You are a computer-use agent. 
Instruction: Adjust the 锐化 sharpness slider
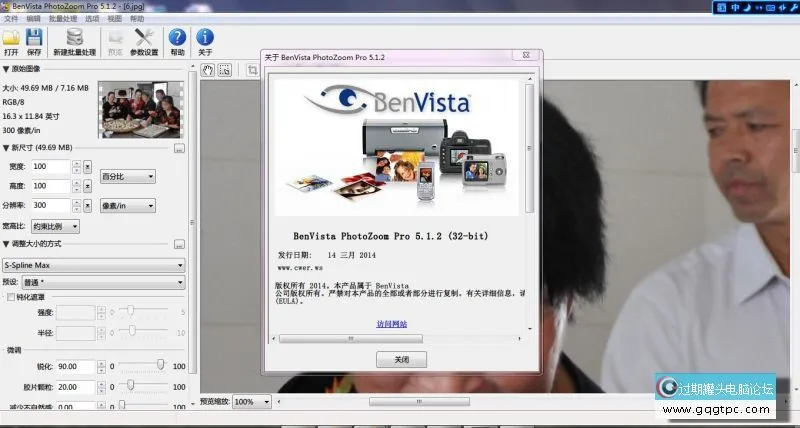pos(160,364)
